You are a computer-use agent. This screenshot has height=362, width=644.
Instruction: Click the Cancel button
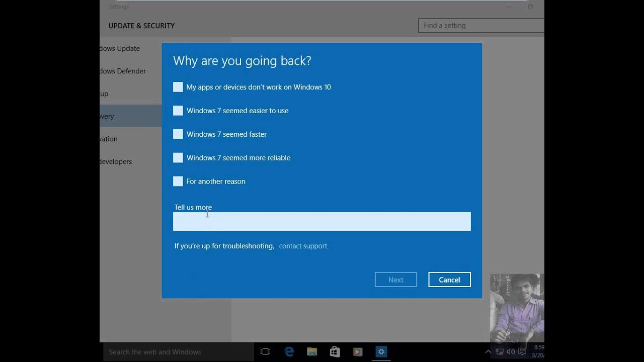[449, 280]
